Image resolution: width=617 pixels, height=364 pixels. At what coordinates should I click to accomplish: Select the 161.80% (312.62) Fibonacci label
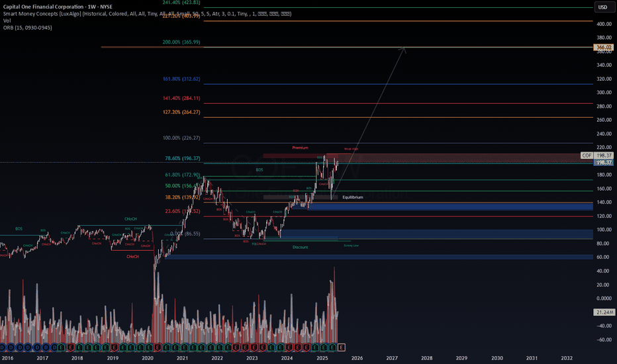[181, 79]
